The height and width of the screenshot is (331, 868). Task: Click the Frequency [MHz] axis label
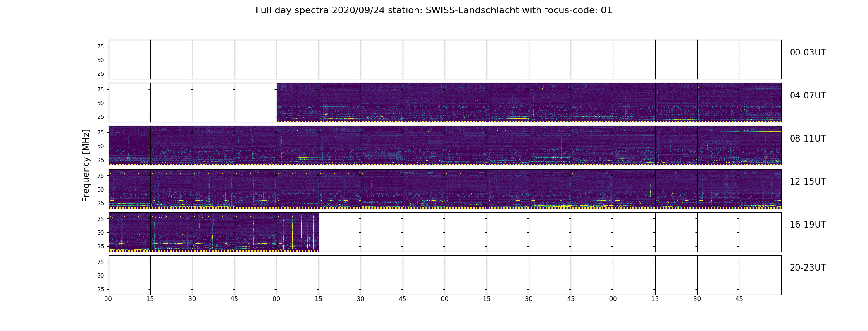[x=86, y=165]
